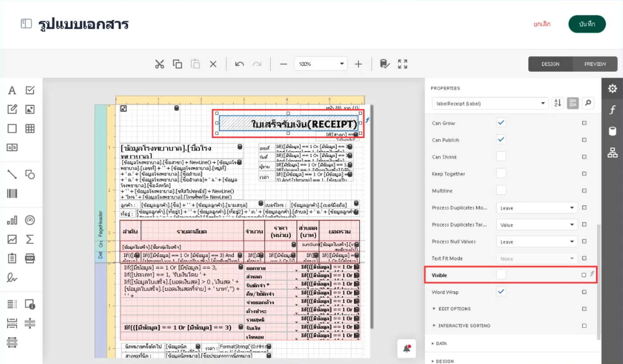Viewport: 623px width, 364px height.
Task: Click the notification bell button
Action: click(407, 349)
